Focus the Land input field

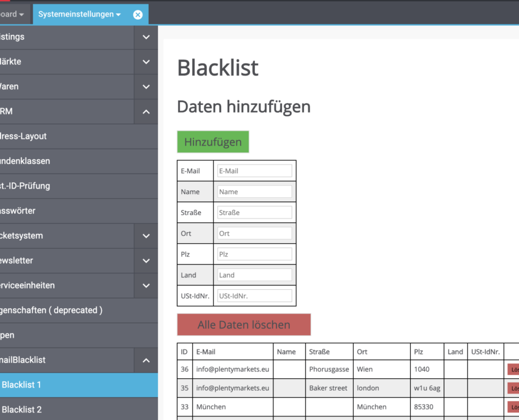click(x=254, y=275)
